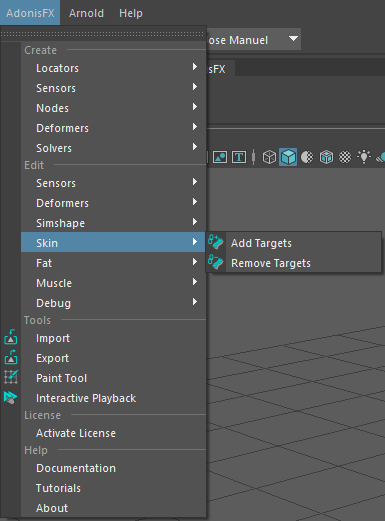The width and height of the screenshot is (385, 521).
Task: Start Interactive Playback menu entry
Action: [113, 398]
